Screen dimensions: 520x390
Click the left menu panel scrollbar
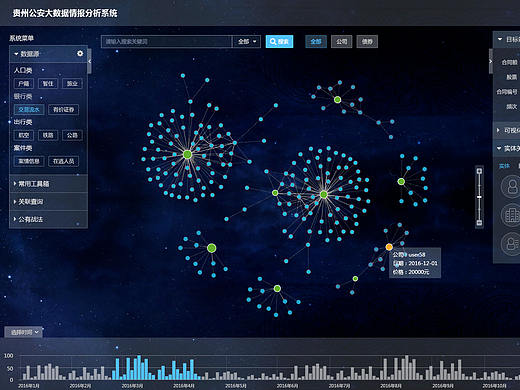point(89,61)
